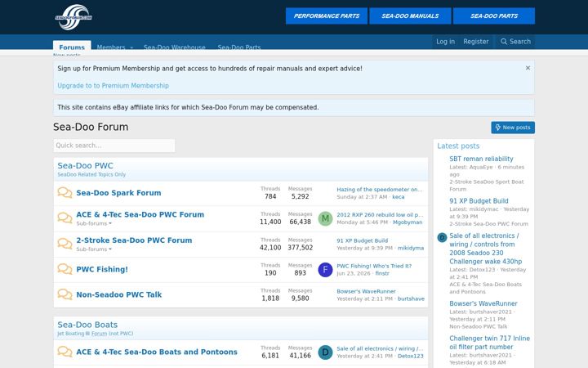Open the green M avatar for Mgobyman
This screenshot has width=588, height=368.
tap(325, 218)
